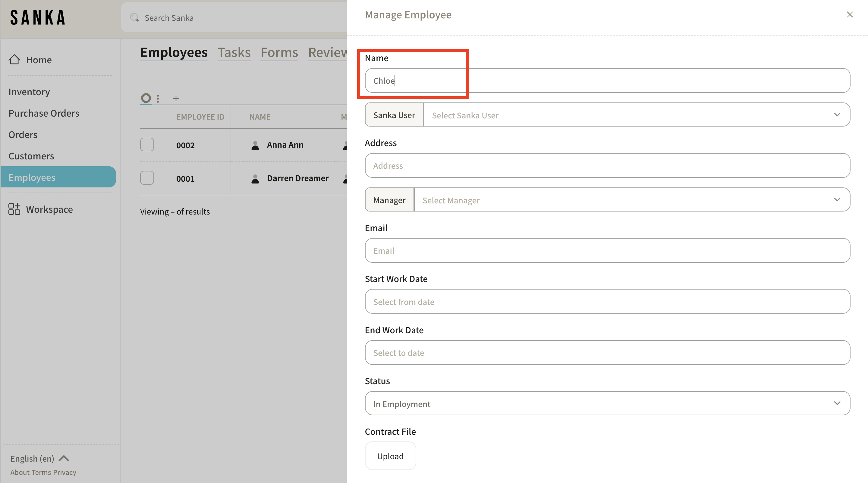The image size is (868, 483).
Task: Open the three-dot view options icon
Action: (x=158, y=98)
